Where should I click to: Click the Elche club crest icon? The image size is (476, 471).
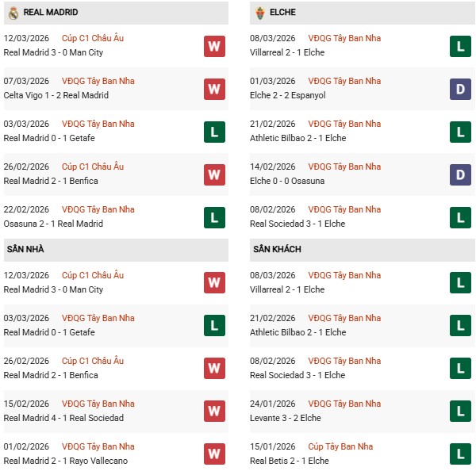261,13
